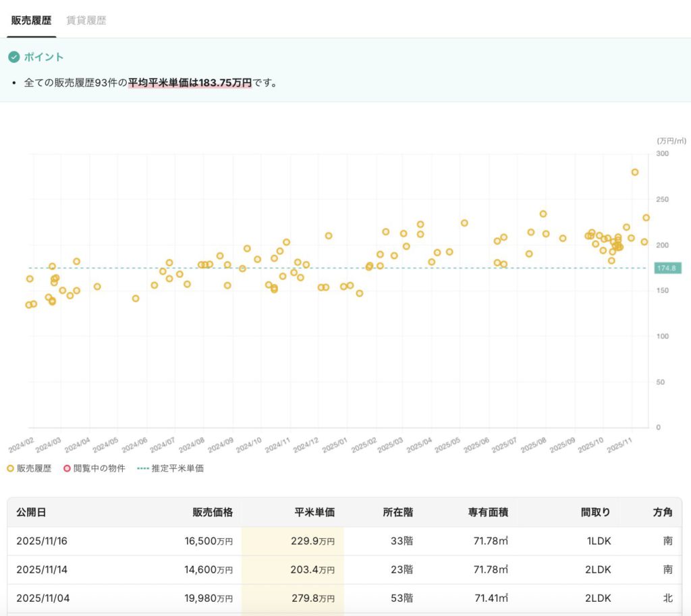This screenshot has height=616, width=691.
Task: Switch to the 賃貸履歴 tab
Action: point(86,20)
